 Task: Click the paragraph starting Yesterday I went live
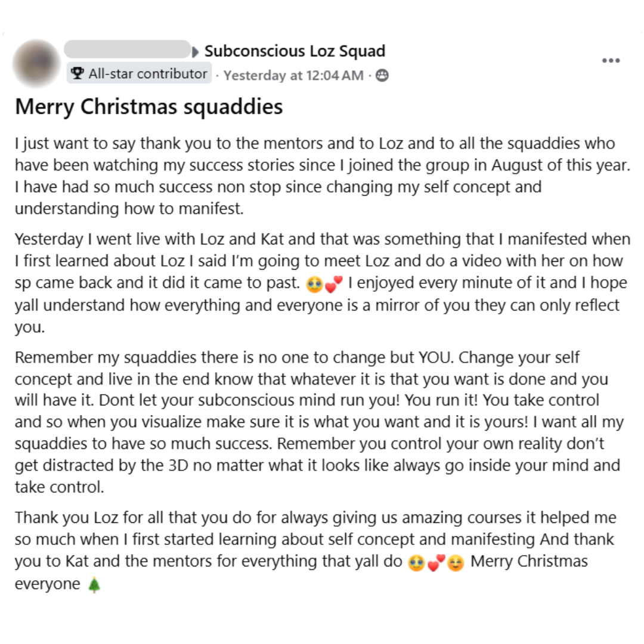pyautogui.click(x=323, y=283)
